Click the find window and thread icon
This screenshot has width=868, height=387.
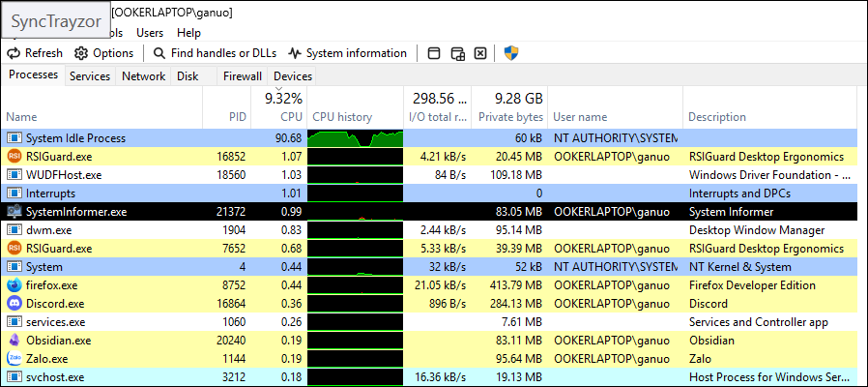click(458, 53)
